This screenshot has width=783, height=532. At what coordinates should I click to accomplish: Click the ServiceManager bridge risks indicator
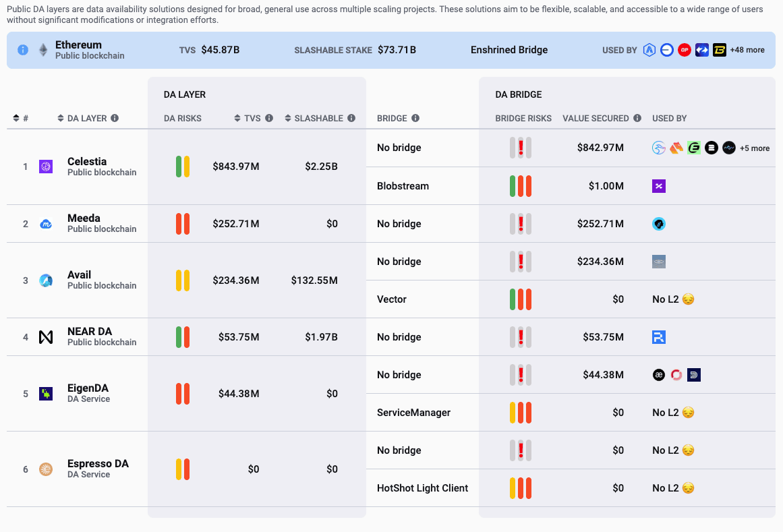click(521, 413)
